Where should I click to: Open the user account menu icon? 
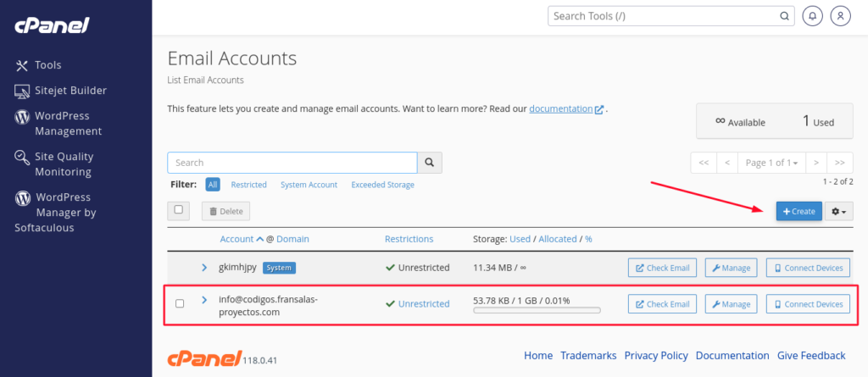841,16
